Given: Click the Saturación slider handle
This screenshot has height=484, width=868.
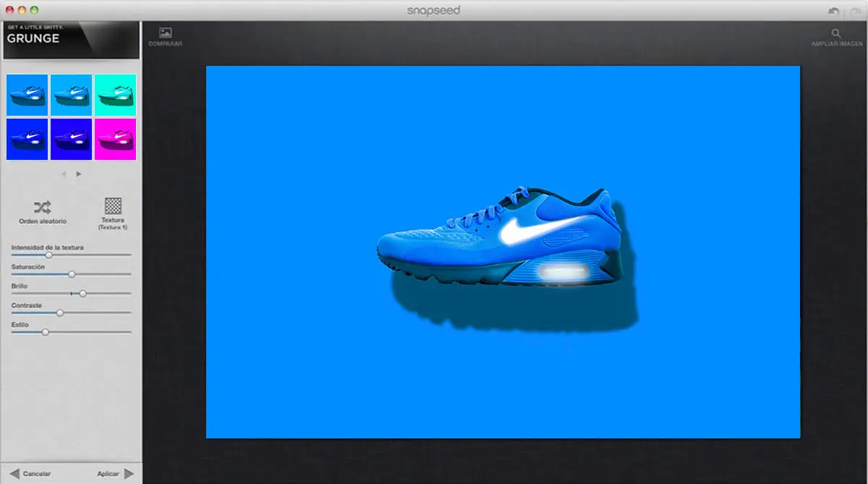Looking at the screenshot, I should pyautogui.click(x=72, y=274).
